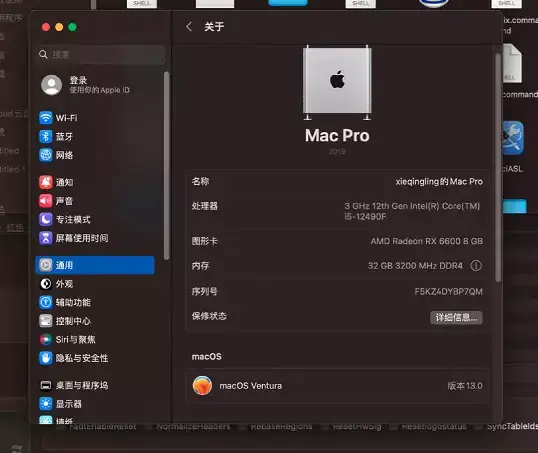Click graphics value AMD Radeon RX 6600 8 GB
Image resolution: width=538 pixels, height=453 pixels.
426,241
